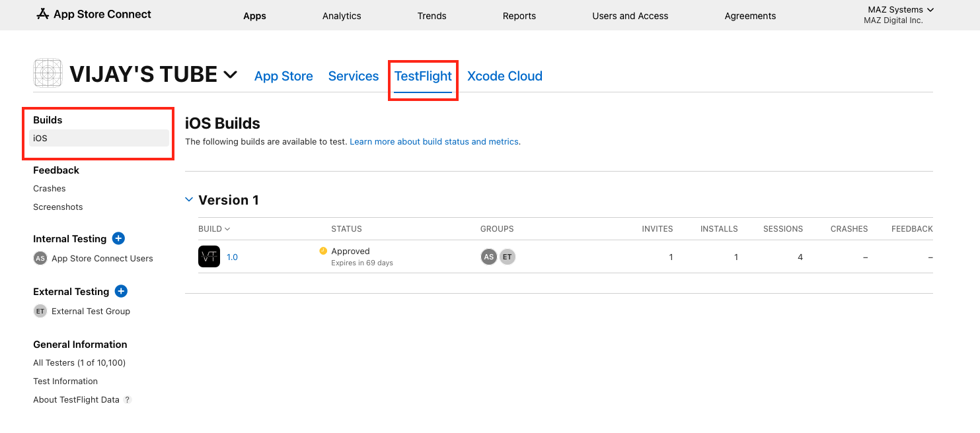Click the Builds sidebar heading
The height and width of the screenshot is (433, 980).
[48, 120]
